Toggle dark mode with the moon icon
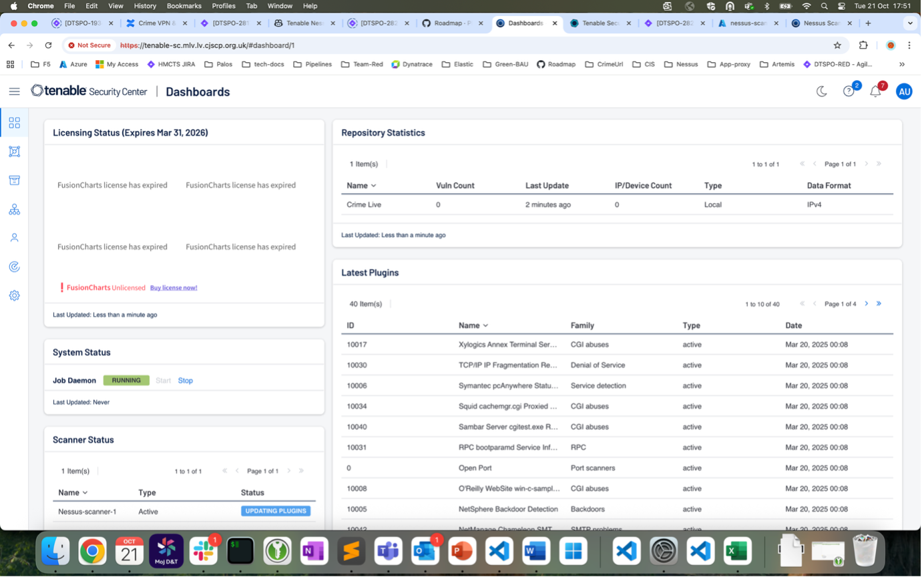Viewport: 924px width, 579px height. click(x=822, y=91)
